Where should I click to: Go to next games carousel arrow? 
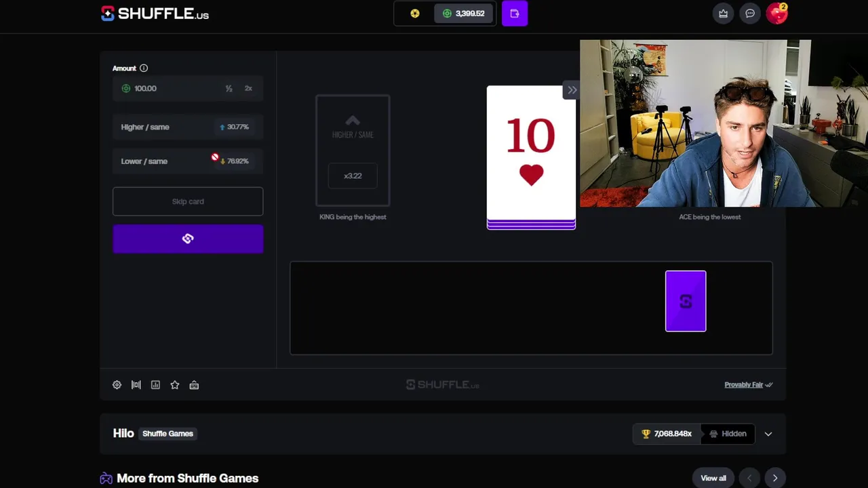pos(775,479)
